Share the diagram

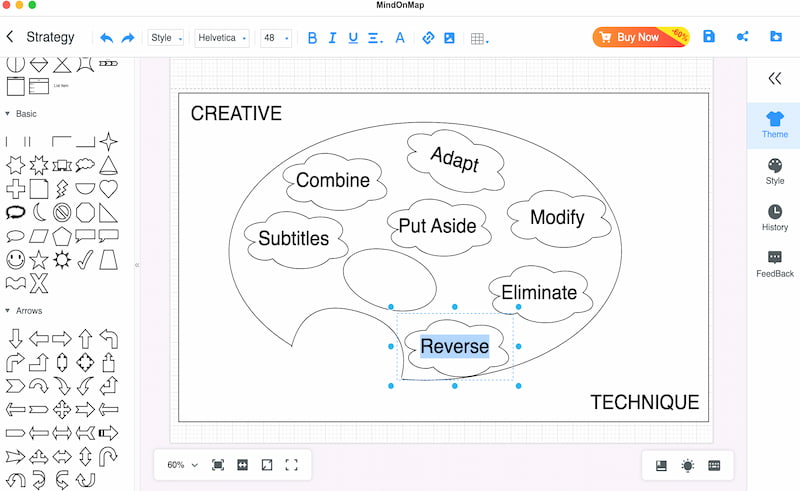point(742,36)
